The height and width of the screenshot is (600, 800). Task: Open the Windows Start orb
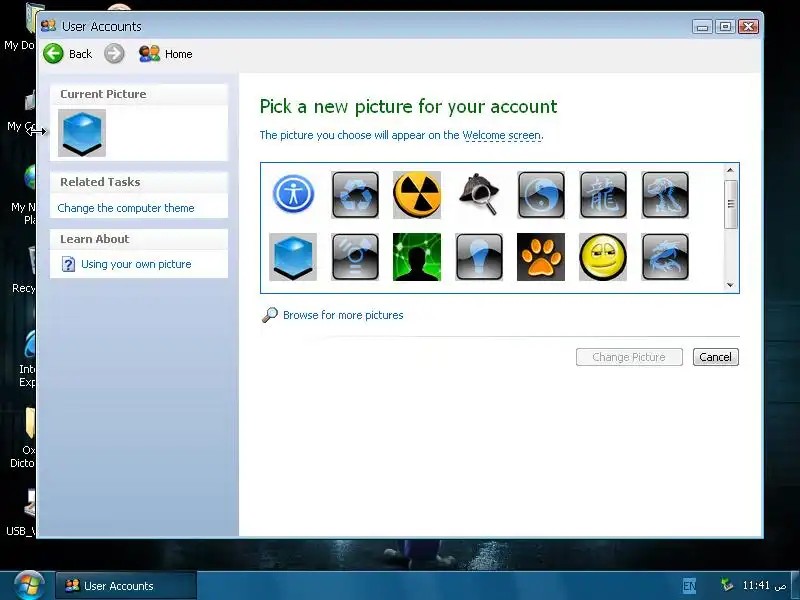pyautogui.click(x=29, y=585)
